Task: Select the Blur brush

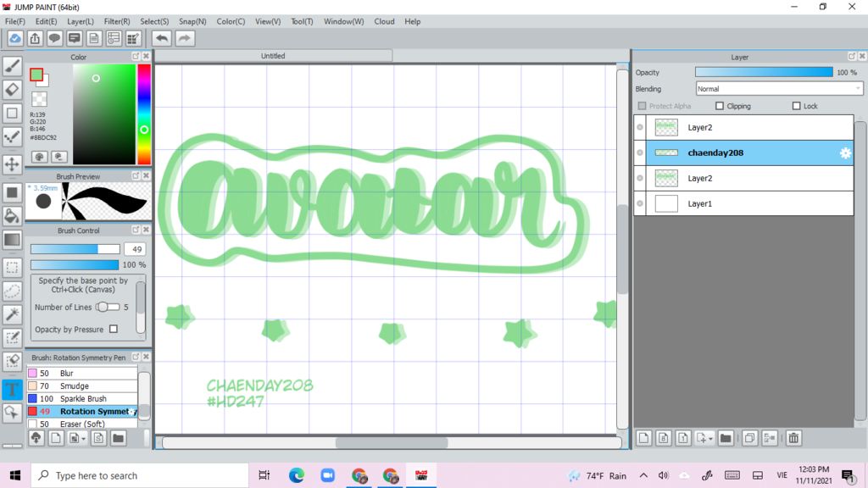Action: [x=82, y=373]
